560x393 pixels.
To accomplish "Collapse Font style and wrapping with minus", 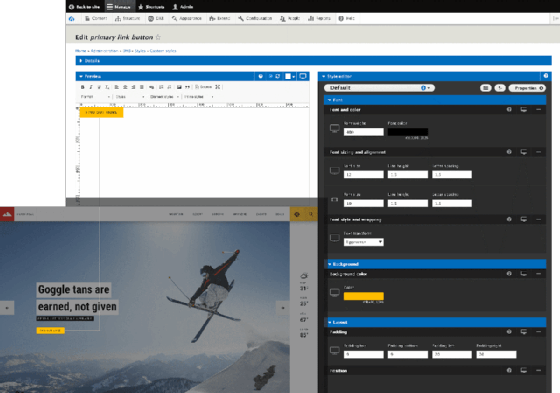I will [539, 219].
